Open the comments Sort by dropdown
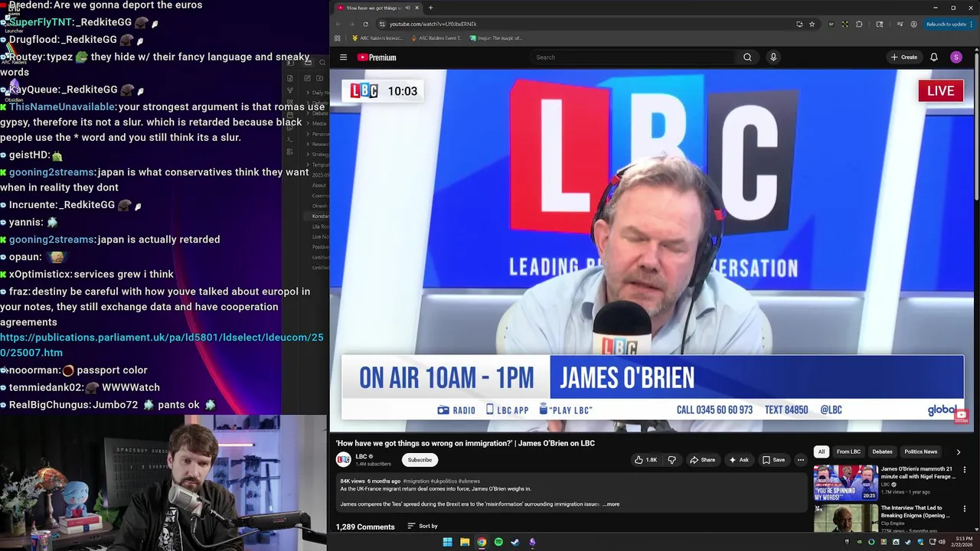This screenshot has width=980, height=551. (x=423, y=527)
